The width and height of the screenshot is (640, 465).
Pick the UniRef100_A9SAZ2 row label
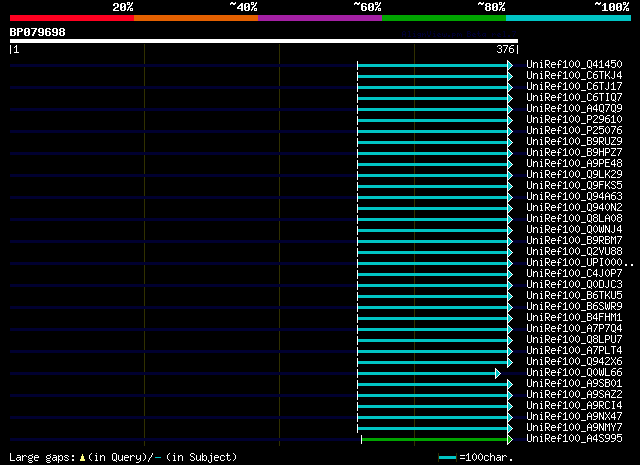[x=574, y=395]
